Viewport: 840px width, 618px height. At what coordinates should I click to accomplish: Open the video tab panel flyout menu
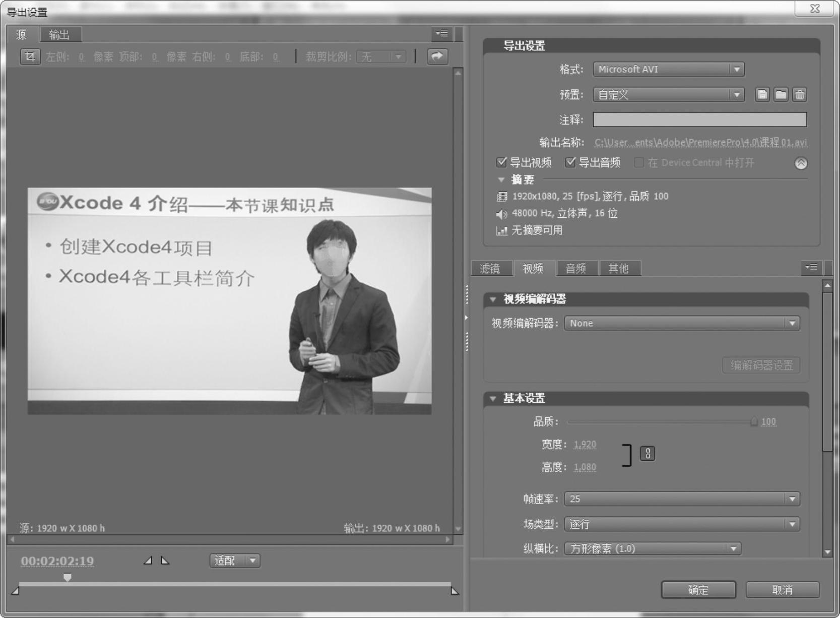point(811,268)
